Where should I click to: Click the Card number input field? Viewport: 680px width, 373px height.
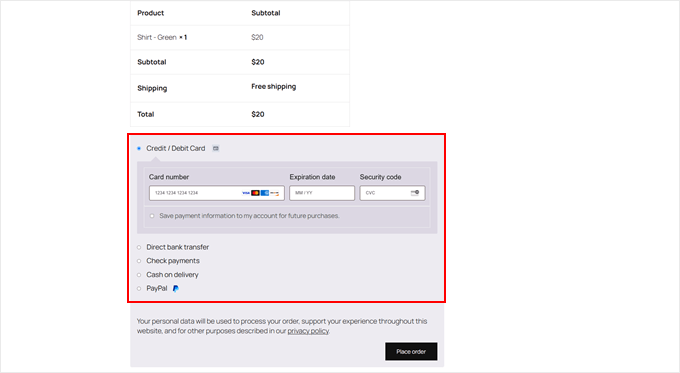point(216,193)
